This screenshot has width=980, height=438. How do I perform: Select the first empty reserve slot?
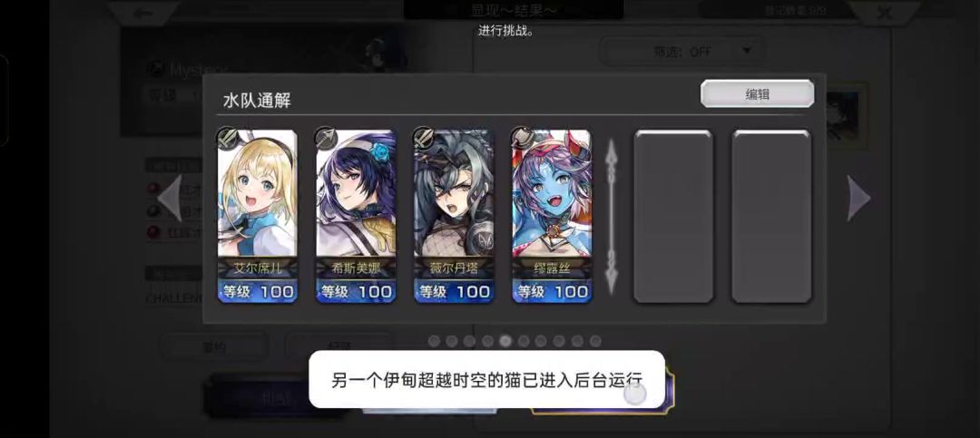[673, 216]
